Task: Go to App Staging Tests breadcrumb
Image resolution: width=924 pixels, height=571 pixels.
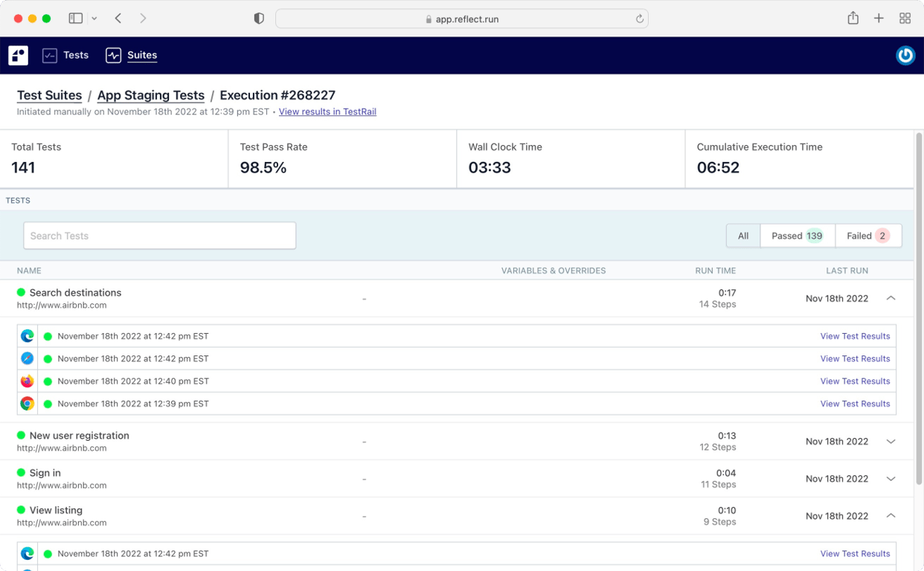Action: pyautogui.click(x=151, y=95)
